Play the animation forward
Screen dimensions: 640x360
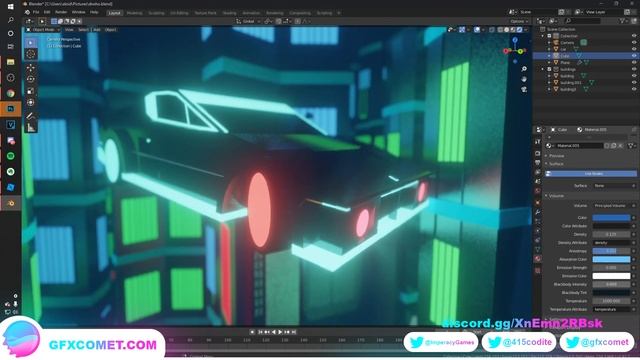coord(280,332)
